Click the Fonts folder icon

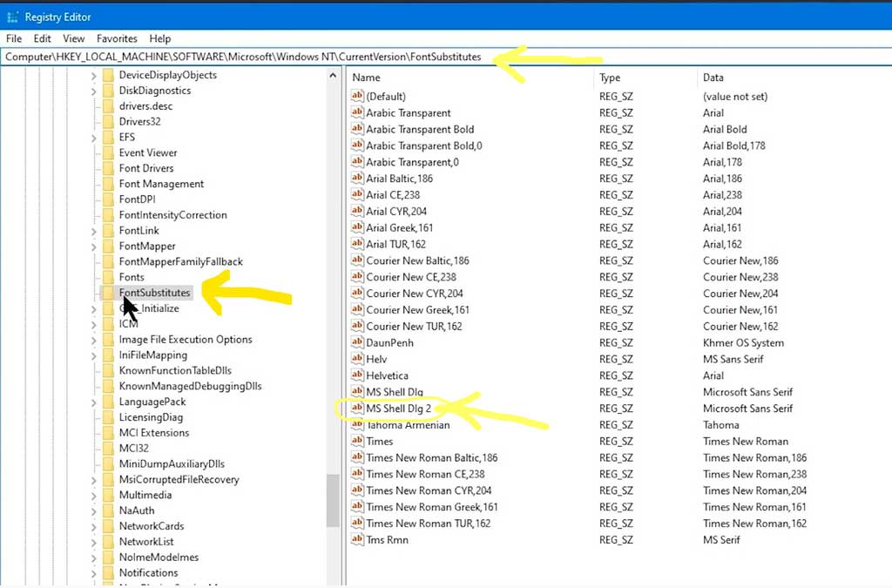[108, 278]
